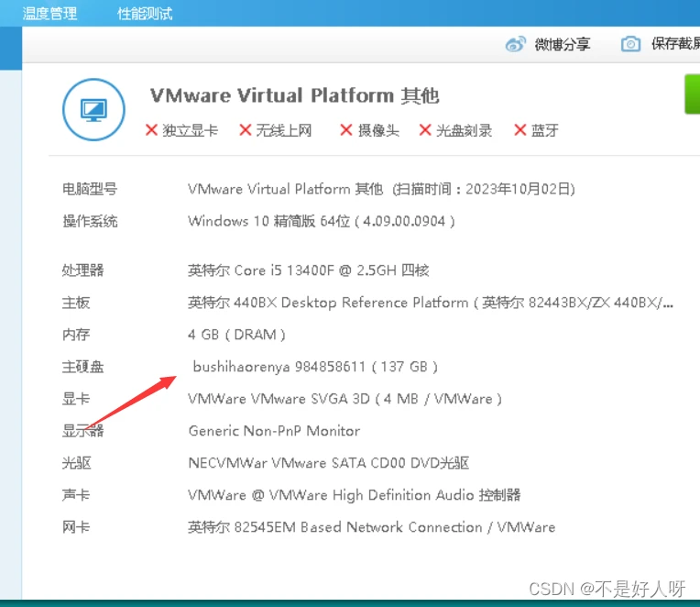
Task: Click the 电脑型号 row label
Action: pyautogui.click(x=90, y=189)
